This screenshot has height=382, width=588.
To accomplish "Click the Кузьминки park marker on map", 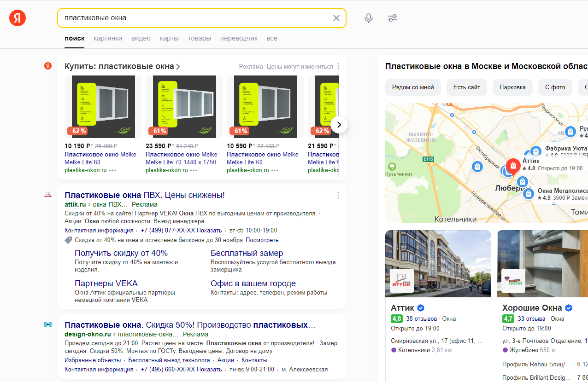I will tap(392, 166).
